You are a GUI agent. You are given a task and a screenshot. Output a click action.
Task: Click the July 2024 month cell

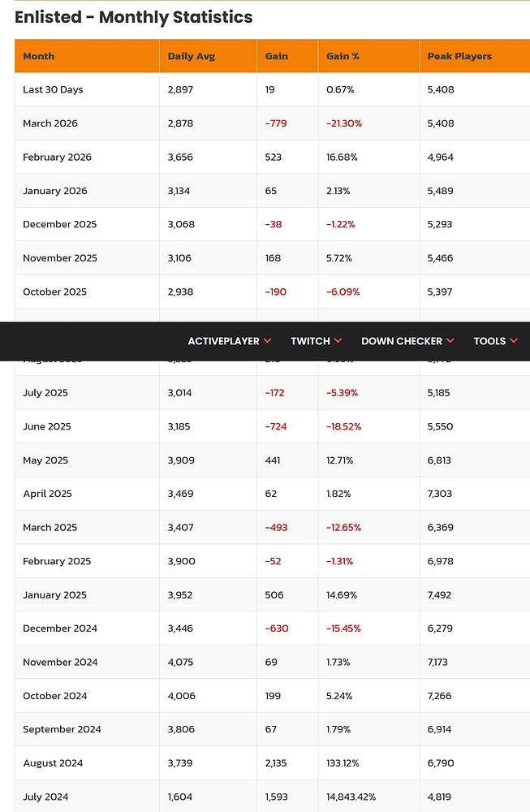click(45, 797)
